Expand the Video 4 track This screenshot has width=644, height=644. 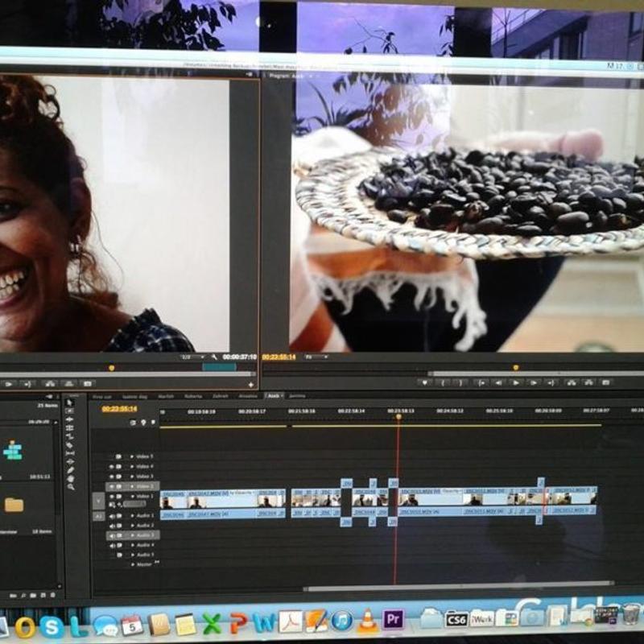(x=132, y=467)
